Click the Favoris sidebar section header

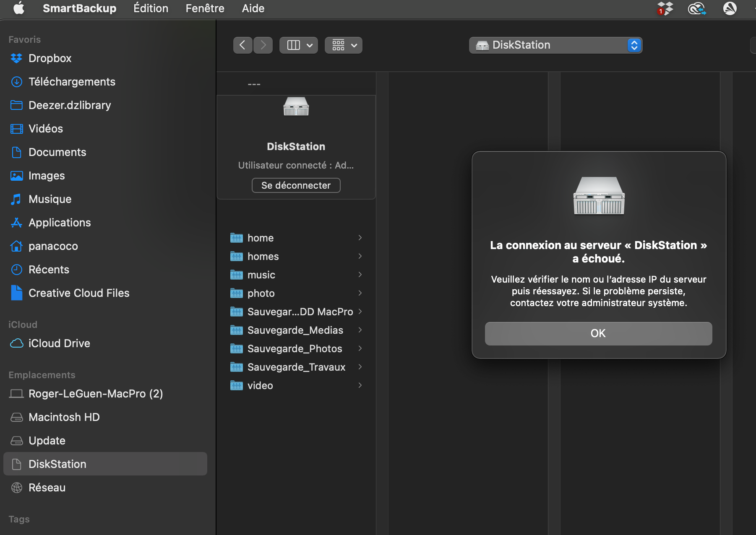[x=24, y=39]
